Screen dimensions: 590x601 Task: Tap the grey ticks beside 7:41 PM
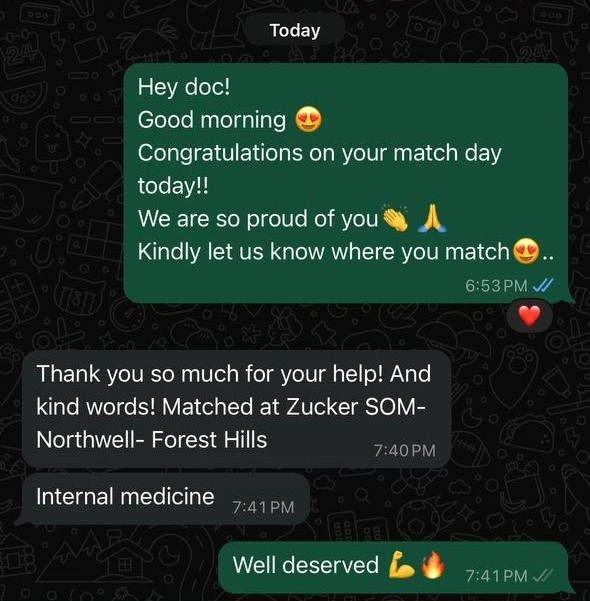pyautogui.click(x=543, y=575)
